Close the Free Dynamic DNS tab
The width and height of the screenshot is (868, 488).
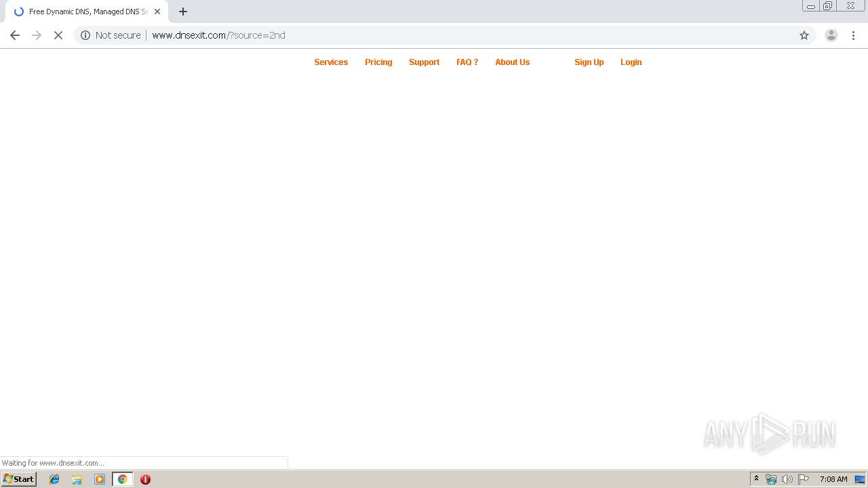pyautogui.click(x=157, y=12)
